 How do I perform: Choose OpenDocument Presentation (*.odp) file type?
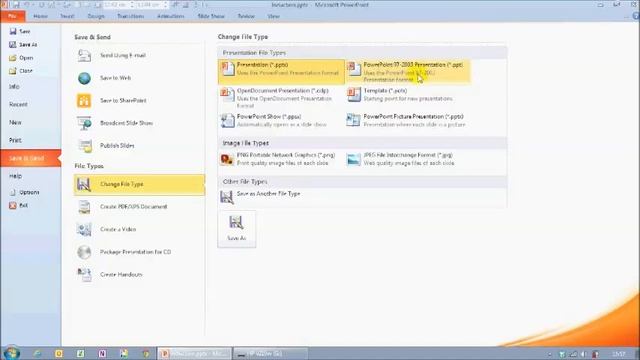(x=281, y=98)
